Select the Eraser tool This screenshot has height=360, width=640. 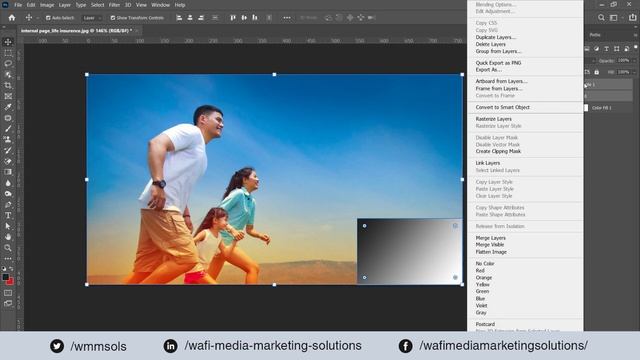click(8, 161)
